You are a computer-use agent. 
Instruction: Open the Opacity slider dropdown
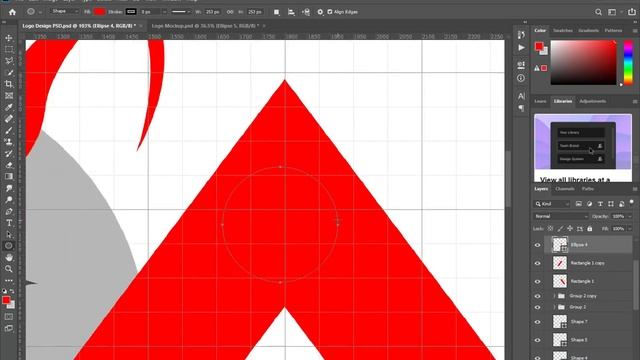630,216
